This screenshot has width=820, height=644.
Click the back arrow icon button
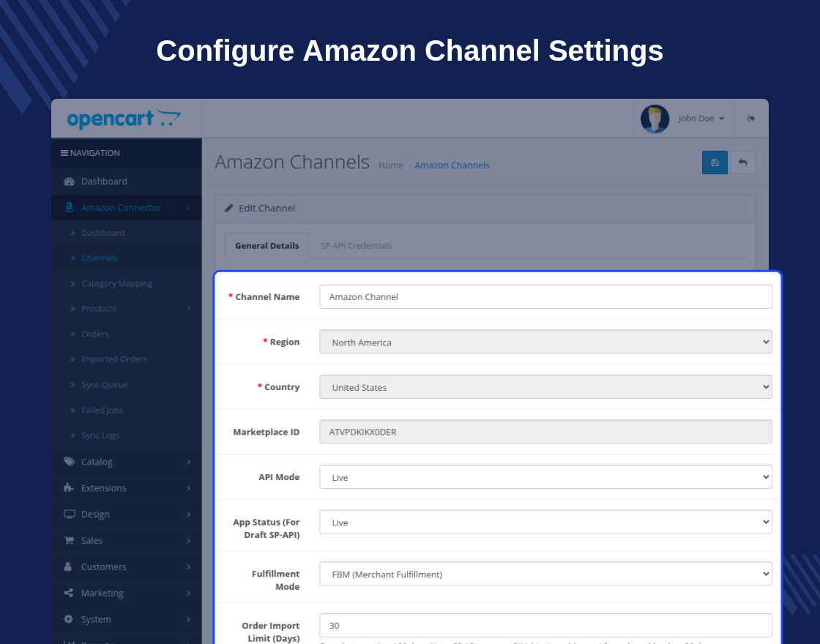(742, 162)
